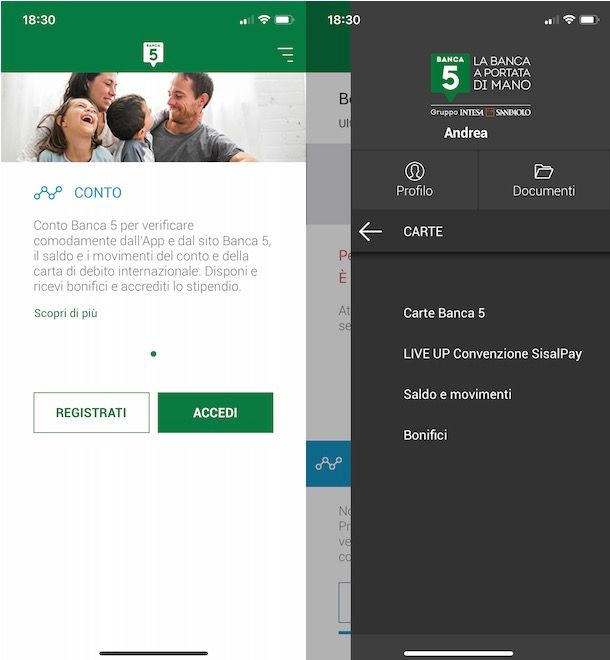The height and width of the screenshot is (660, 610).
Task: Tap the left phone's battery status icon
Action: pyautogui.click(x=284, y=20)
